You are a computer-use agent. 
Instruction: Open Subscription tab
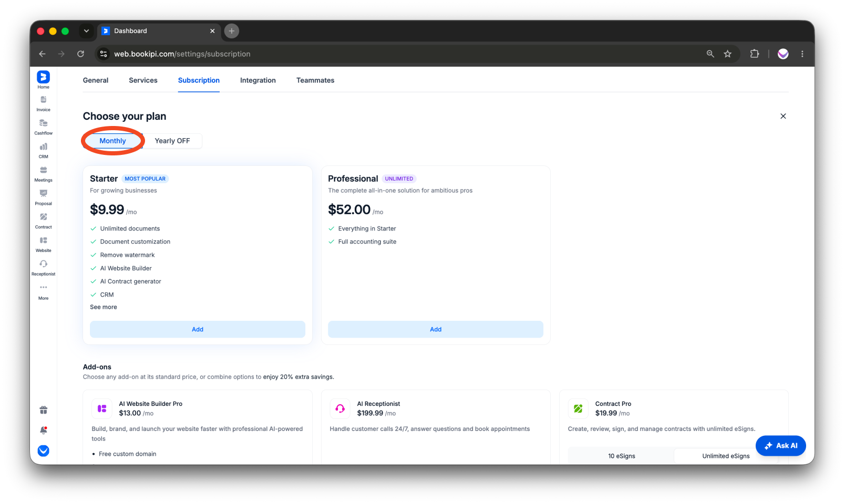pos(199,80)
